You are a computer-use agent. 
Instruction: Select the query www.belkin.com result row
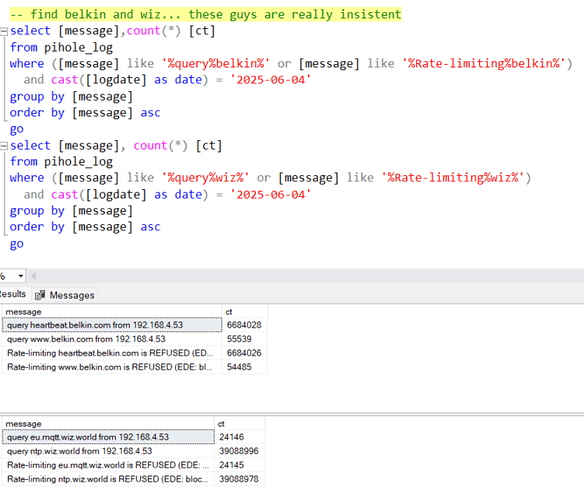[134, 339]
